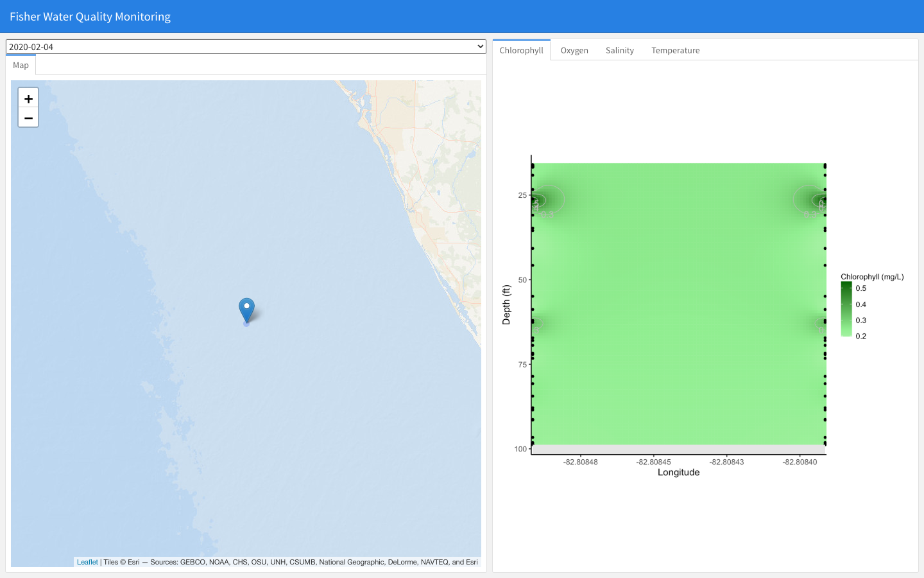Click the Tiles © Esri attribution text

(121, 562)
